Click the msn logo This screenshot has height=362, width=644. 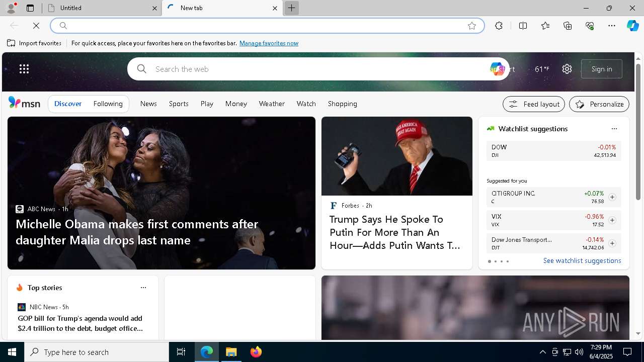24,103
